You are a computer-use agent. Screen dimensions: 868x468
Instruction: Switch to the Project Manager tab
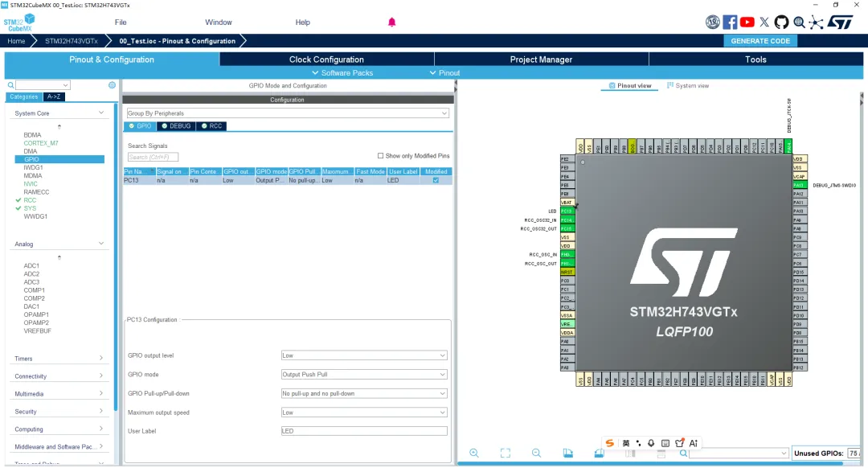(541, 60)
